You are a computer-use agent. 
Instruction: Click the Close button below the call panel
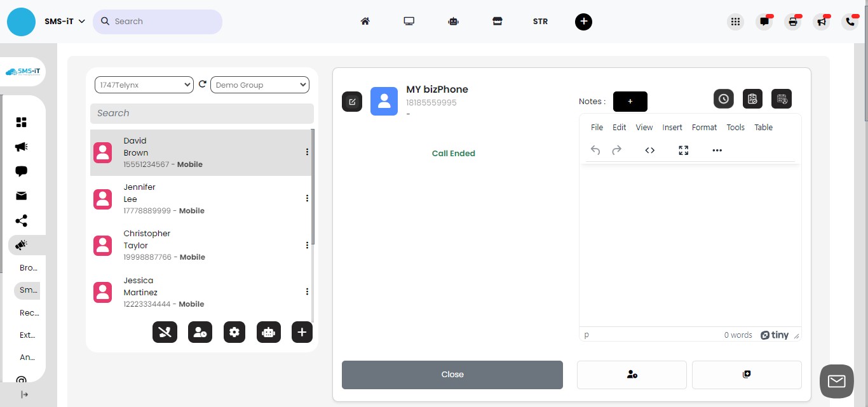click(452, 375)
